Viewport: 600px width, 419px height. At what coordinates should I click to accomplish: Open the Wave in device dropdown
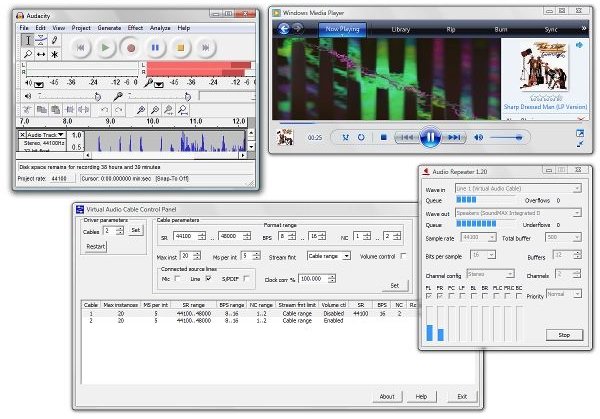click(577, 189)
